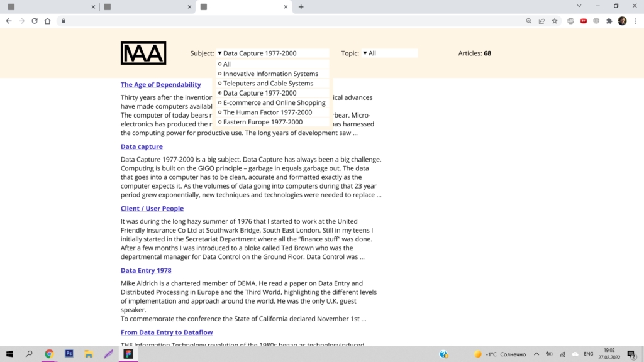Click the Get Help question icon
Image resolution: width=644 pixels, height=362 pixels.
[x=443, y=354]
